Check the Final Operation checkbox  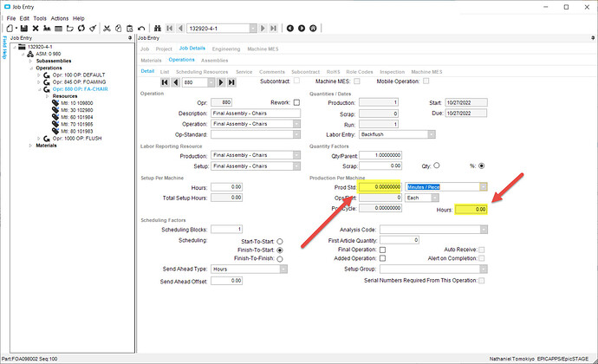coord(382,250)
